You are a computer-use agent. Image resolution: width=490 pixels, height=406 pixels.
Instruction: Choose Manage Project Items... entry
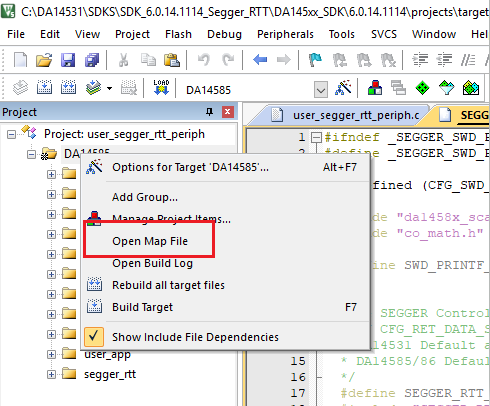click(x=226, y=219)
